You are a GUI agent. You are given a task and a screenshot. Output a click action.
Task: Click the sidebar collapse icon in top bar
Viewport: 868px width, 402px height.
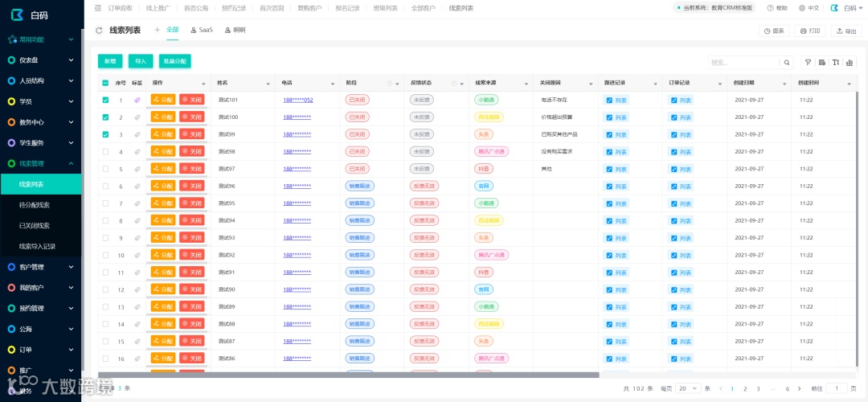pyautogui.click(x=98, y=8)
